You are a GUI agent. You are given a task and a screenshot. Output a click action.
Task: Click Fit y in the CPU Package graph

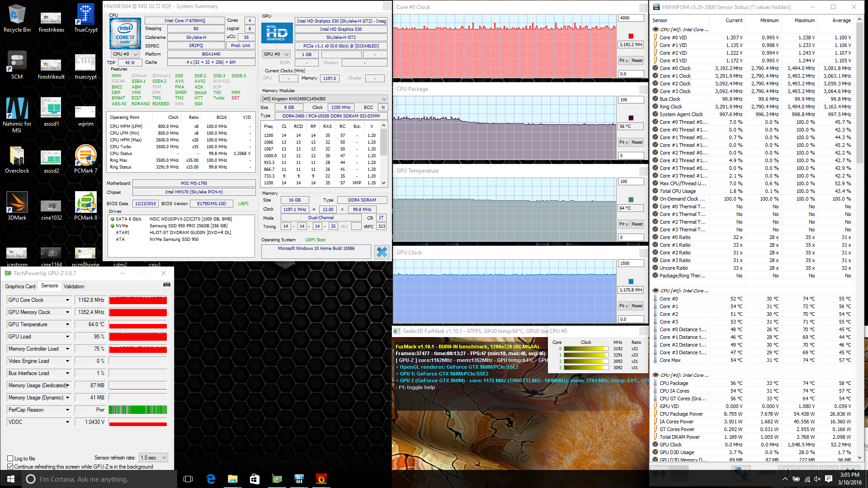[624, 142]
